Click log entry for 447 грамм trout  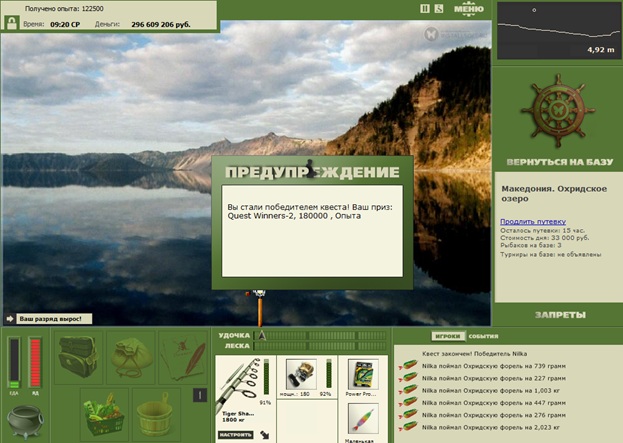tap(493, 403)
